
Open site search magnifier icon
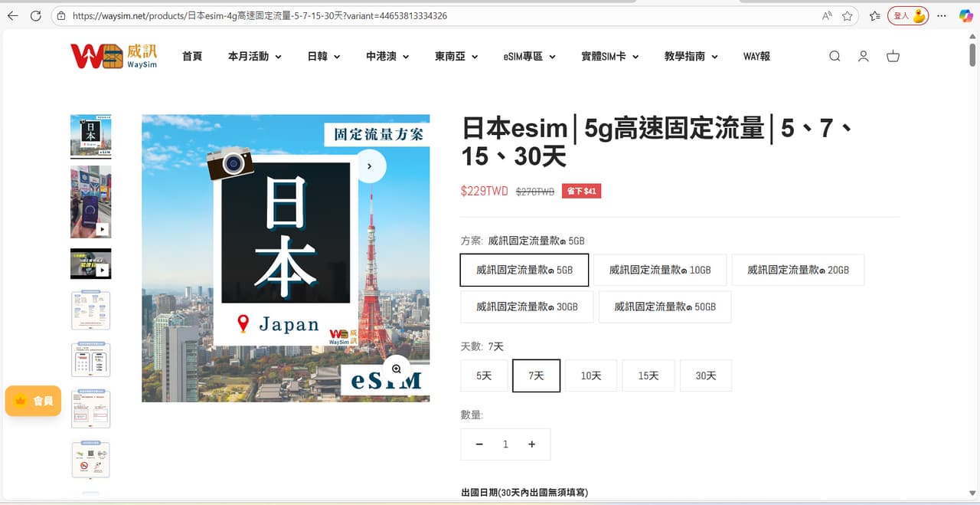click(x=835, y=56)
